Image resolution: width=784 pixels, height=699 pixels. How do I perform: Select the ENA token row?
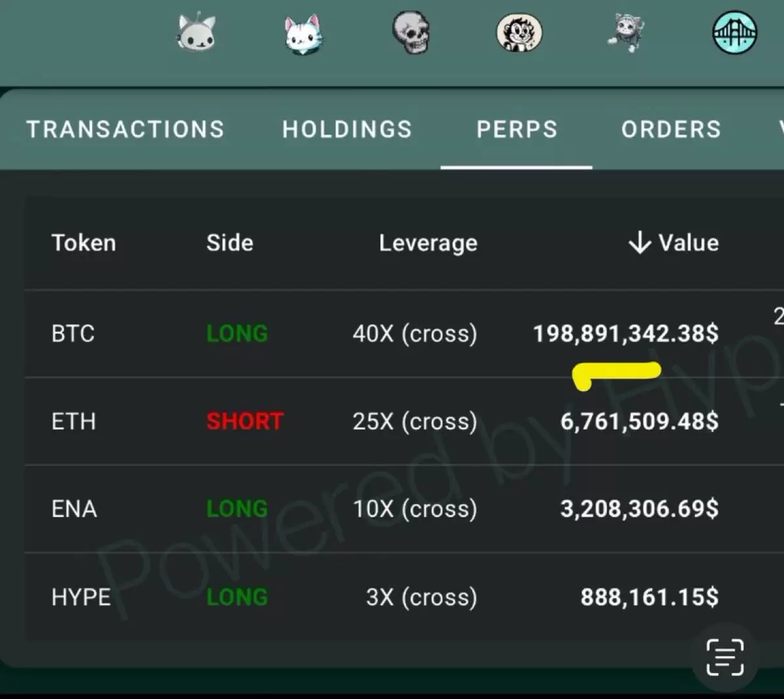(404, 509)
